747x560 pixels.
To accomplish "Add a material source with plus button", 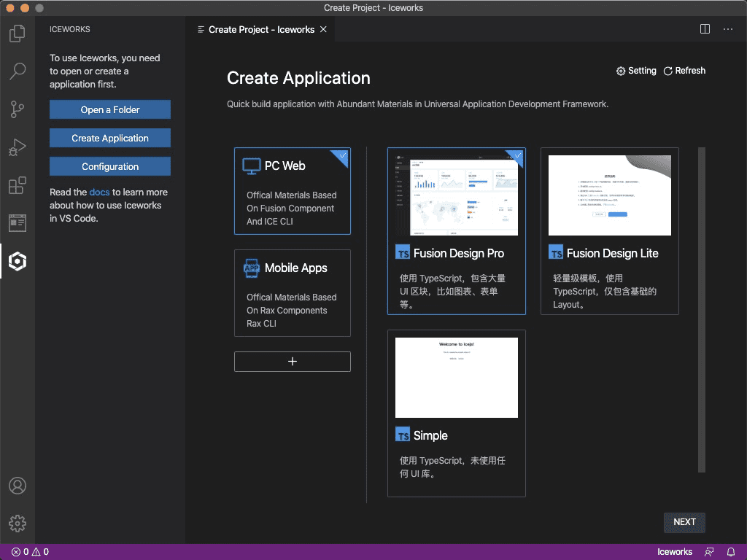I will [x=292, y=362].
